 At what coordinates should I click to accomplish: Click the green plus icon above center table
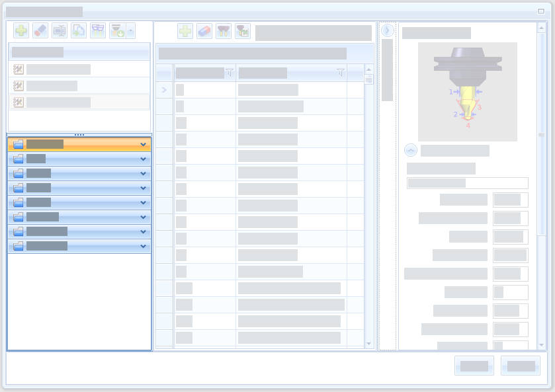click(x=185, y=31)
